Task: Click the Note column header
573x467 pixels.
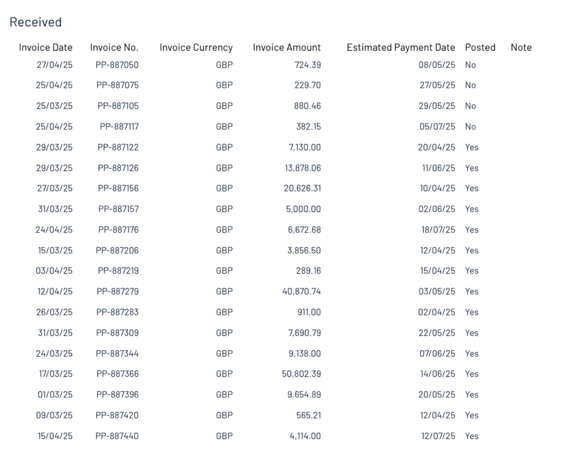Action: point(521,48)
